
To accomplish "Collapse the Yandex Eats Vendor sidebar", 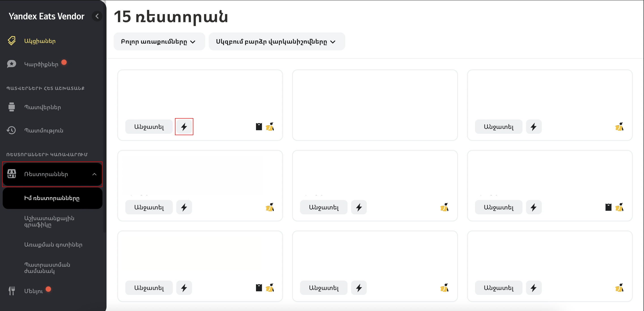I will coord(97,16).
